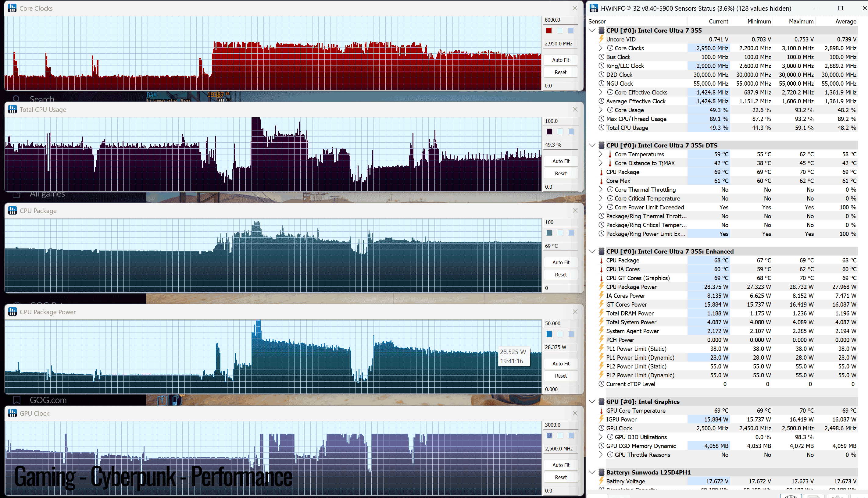Screen dimensions: 868x498
Task: Click Reset in the Core Clocks graph
Action: 561,72
